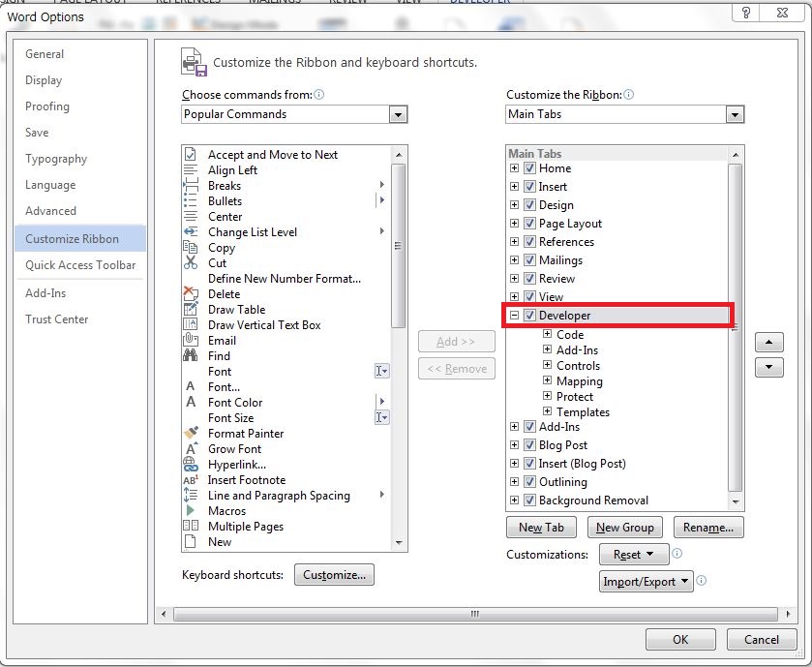The height and width of the screenshot is (667, 812).
Task: Click the horizontal scrollbar at dialog bottom
Action: [x=475, y=614]
